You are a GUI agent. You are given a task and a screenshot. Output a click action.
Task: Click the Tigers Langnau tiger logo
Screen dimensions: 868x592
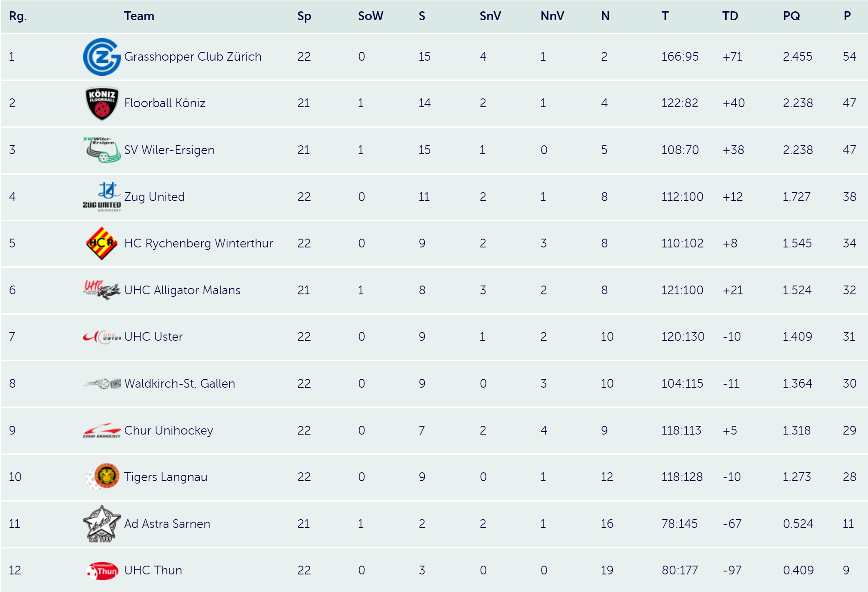click(x=102, y=476)
